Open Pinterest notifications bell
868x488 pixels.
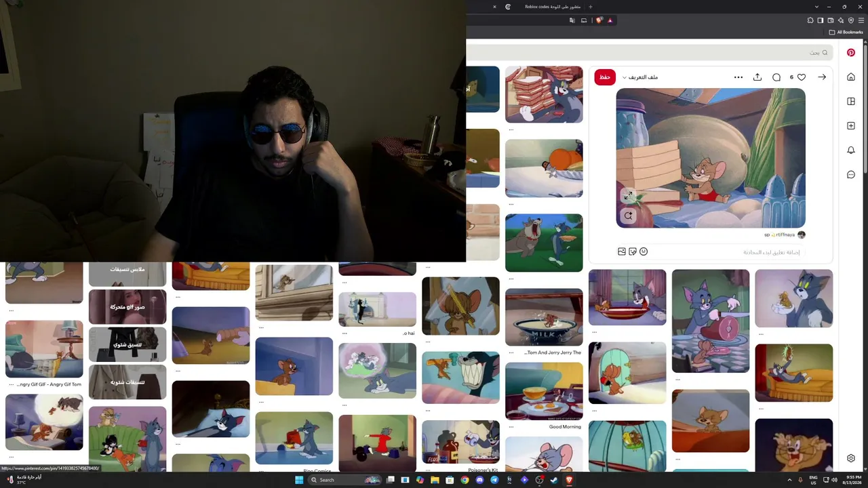click(x=851, y=150)
